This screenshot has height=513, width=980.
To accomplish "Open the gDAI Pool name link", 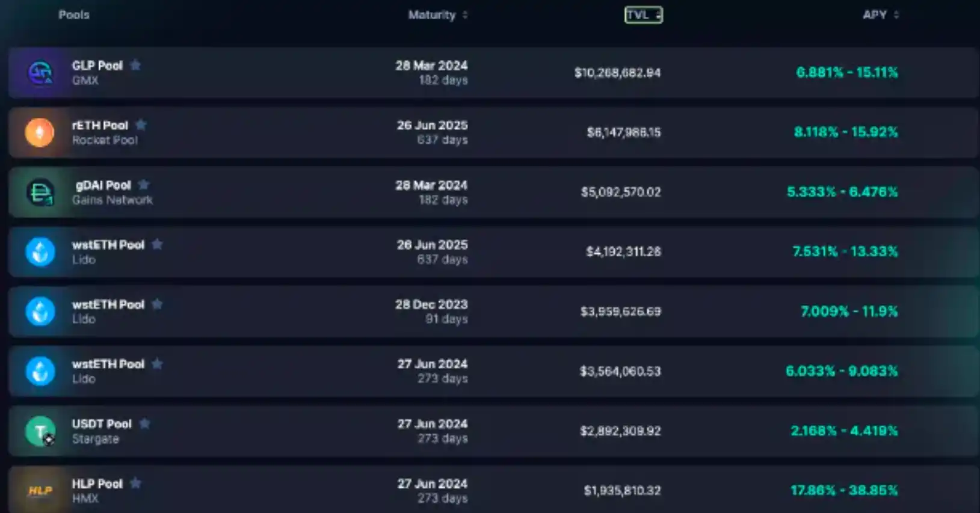I will coord(103,185).
